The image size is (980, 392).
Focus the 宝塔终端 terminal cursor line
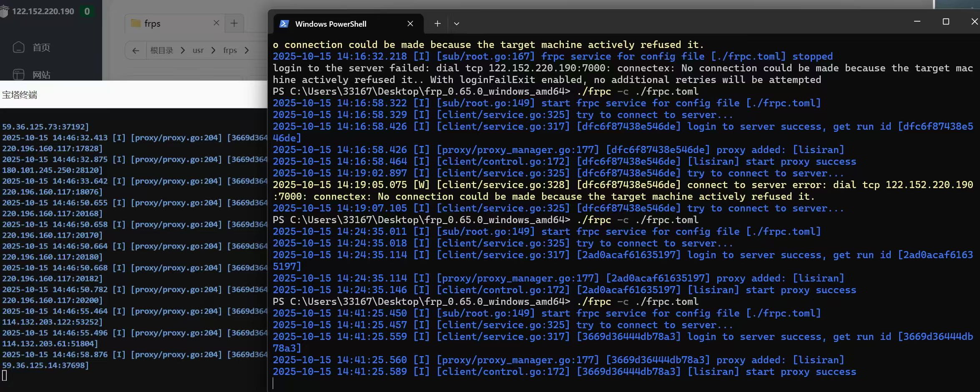click(x=5, y=376)
